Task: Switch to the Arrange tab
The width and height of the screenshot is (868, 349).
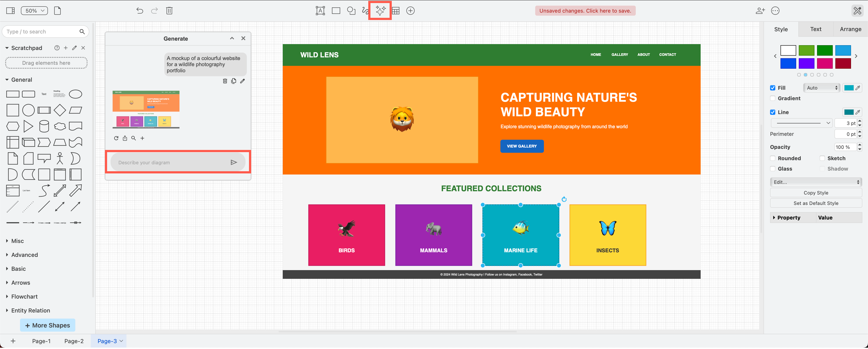Action: [850, 29]
